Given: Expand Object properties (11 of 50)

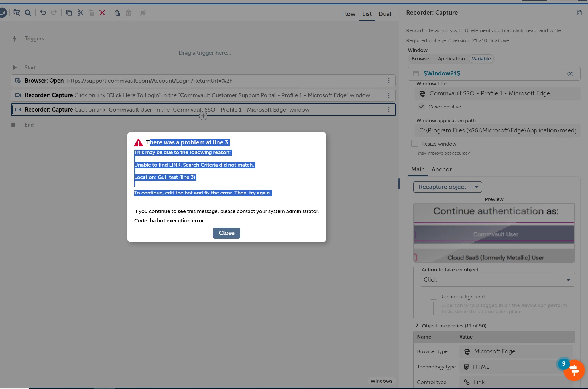Looking at the screenshot, I should click(417, 325).
